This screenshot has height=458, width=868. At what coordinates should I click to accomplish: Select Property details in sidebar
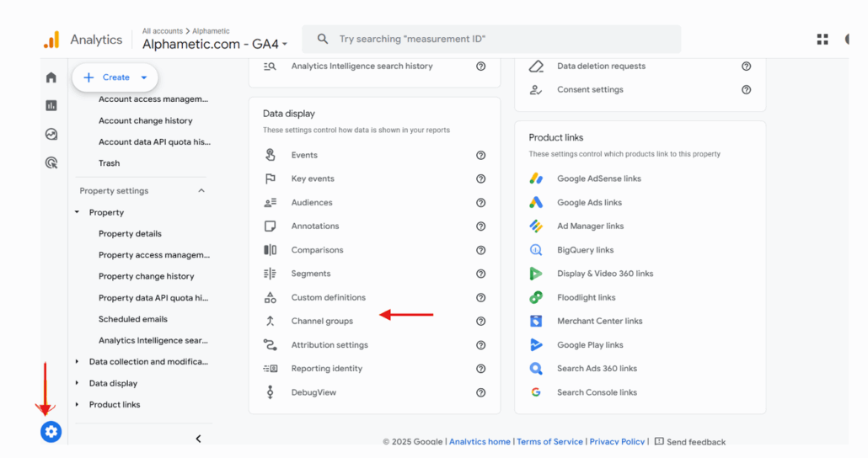[130, 234]
